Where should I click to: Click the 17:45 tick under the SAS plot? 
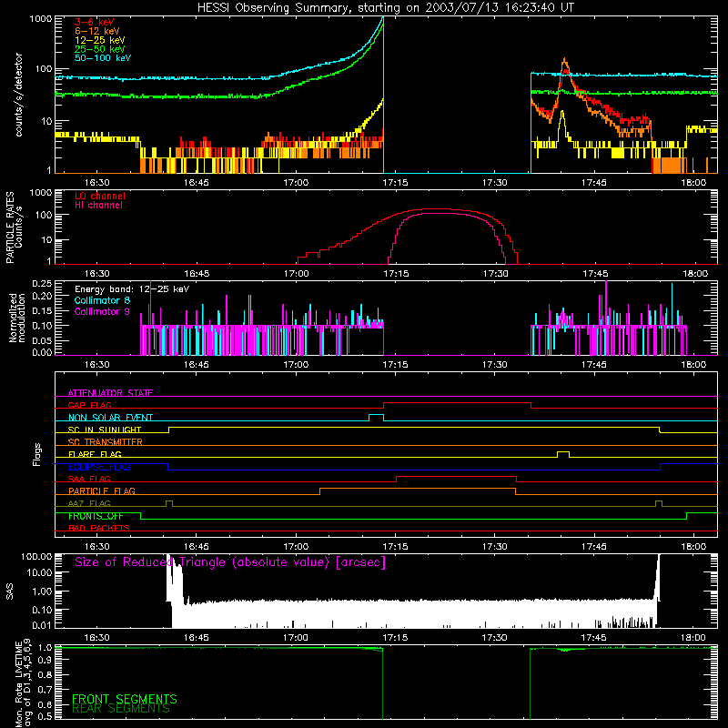click(594, 638)
